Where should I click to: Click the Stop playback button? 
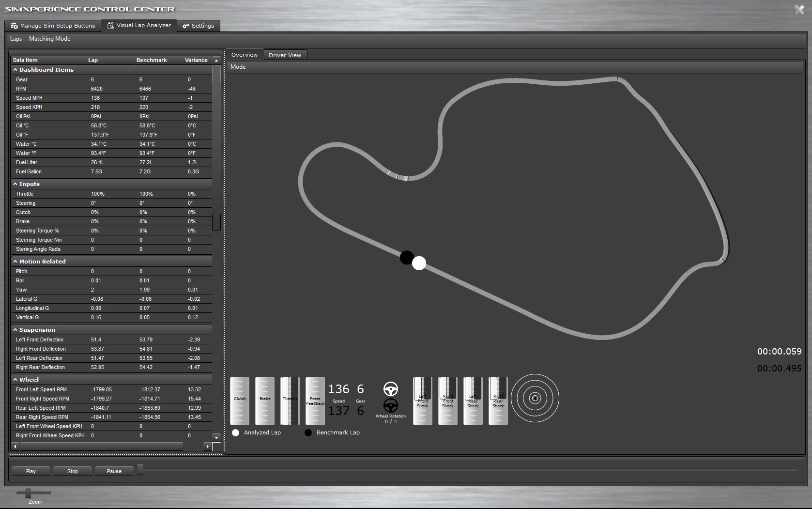[72, 471]
